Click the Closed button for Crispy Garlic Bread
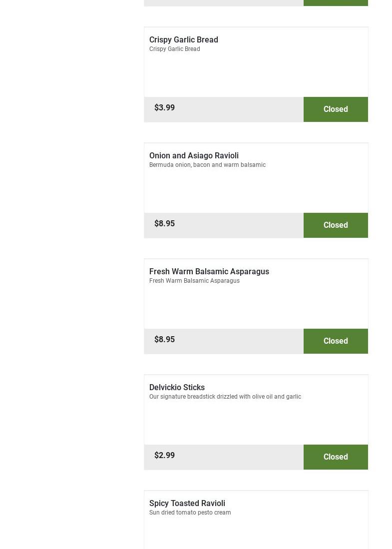Image resolution: width=392 pixels, height=549 pixels. pyautogui.click(x=336, y=109)
